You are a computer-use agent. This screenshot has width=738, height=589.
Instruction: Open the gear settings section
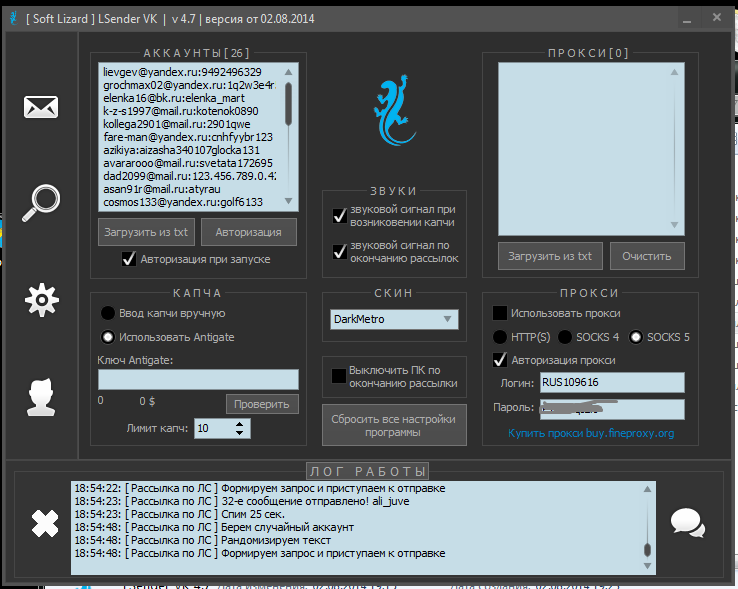coord(42,300)
